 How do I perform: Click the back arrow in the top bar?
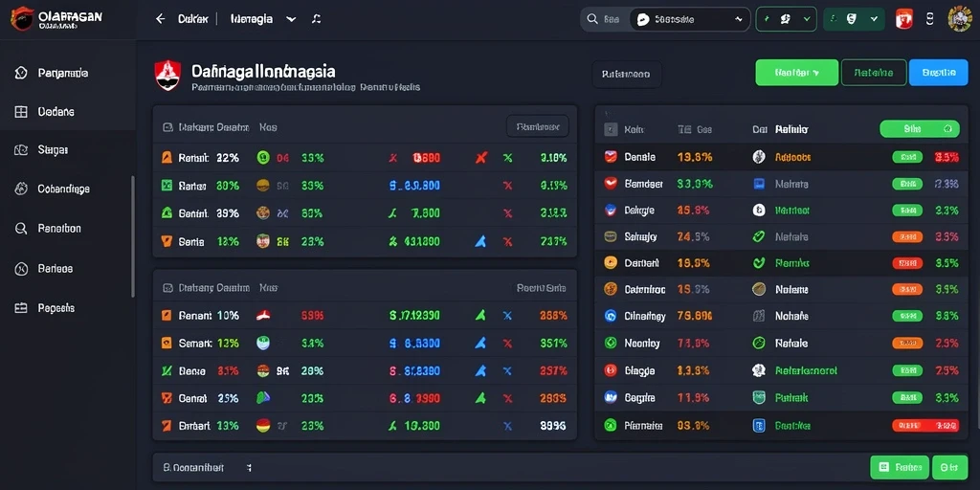click(x=161, y=19)
